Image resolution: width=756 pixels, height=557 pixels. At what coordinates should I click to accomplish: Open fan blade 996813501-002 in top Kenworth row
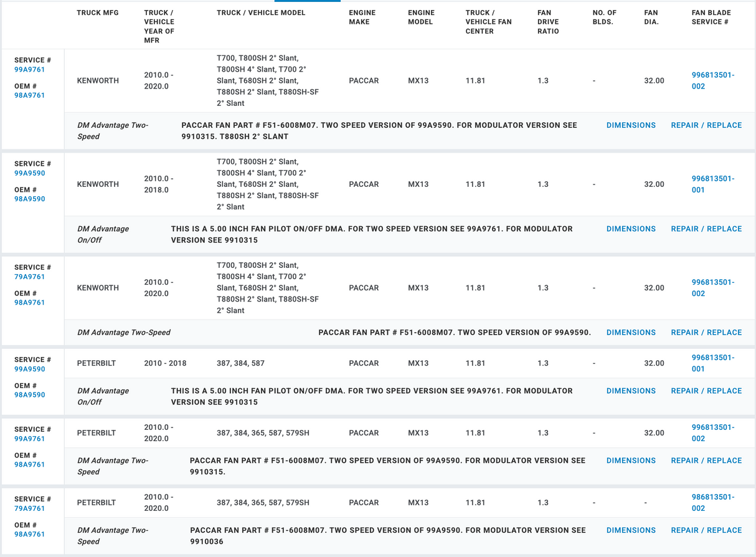coord(713,81)
